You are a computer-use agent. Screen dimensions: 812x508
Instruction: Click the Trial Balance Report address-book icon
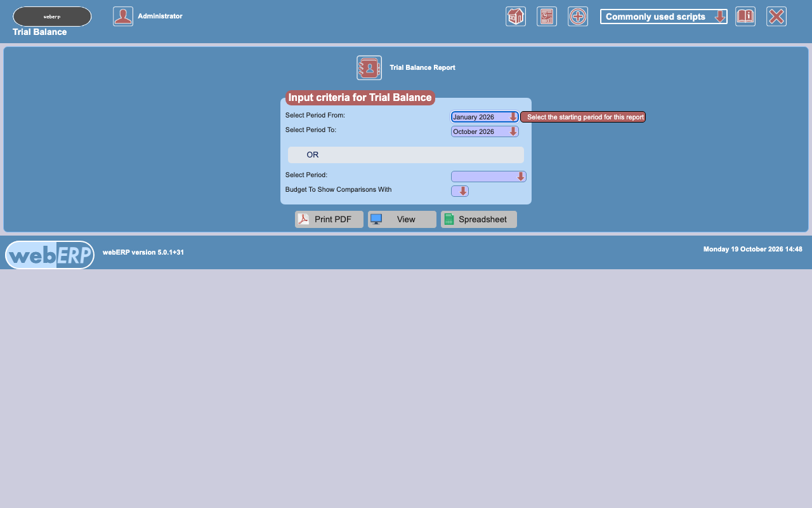tap(369, 68)
